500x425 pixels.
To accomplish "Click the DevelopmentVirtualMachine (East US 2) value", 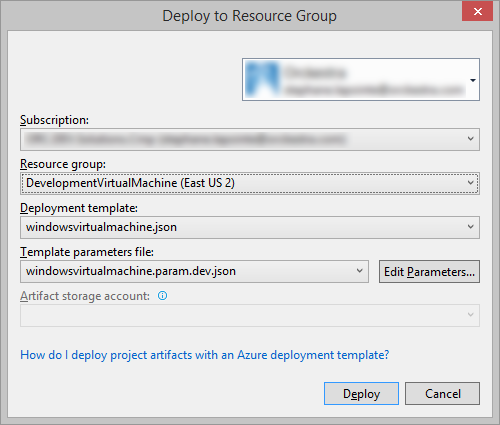I will 130,183.
